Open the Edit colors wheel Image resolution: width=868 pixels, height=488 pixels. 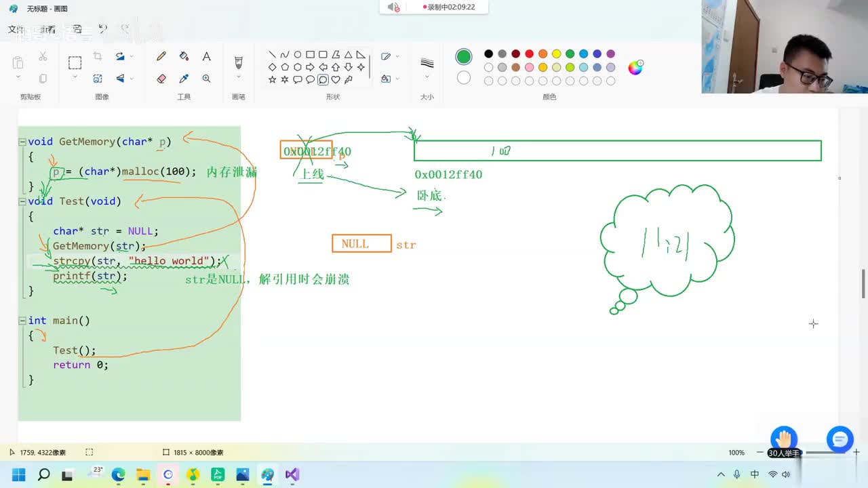(635, 67)
